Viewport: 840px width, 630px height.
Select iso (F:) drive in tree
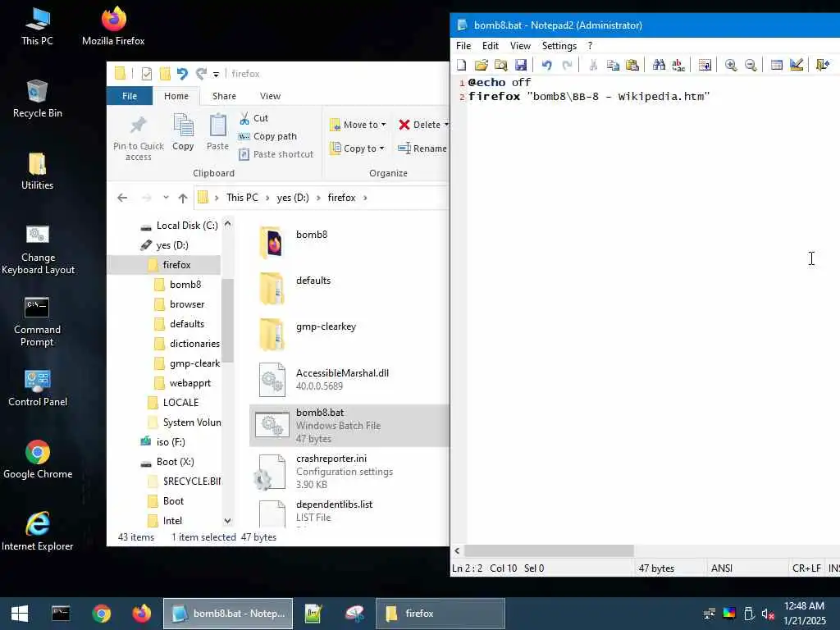click(163, 442)
